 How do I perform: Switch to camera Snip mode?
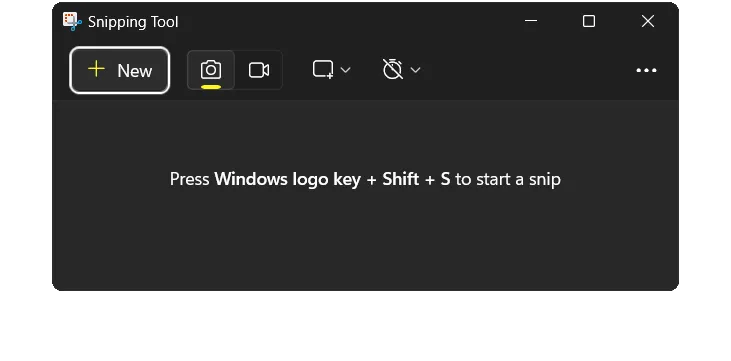(211, 70)
